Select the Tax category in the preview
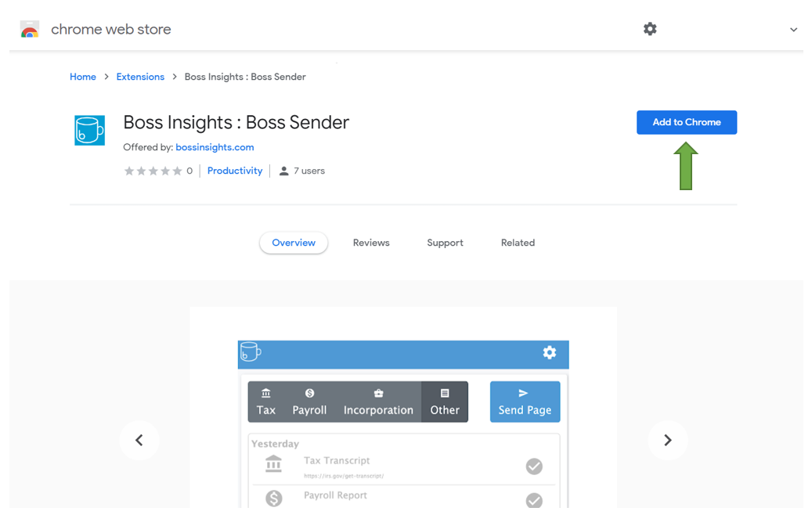 coord(265,402)
